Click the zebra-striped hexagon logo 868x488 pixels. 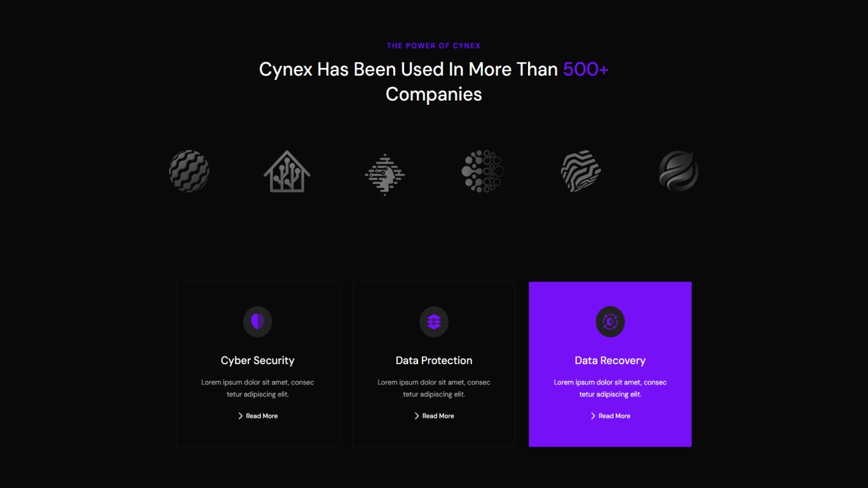[x=581, y=171]
